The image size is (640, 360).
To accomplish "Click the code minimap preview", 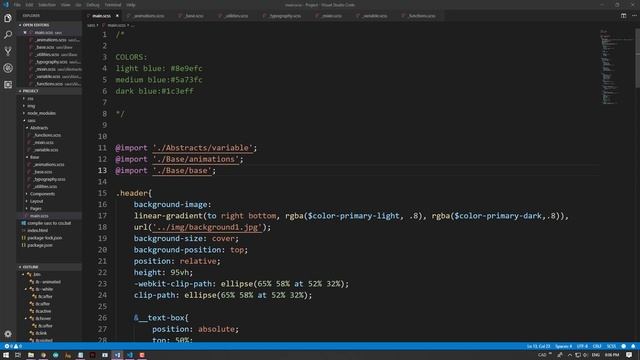I will click(x=616, y=67).
